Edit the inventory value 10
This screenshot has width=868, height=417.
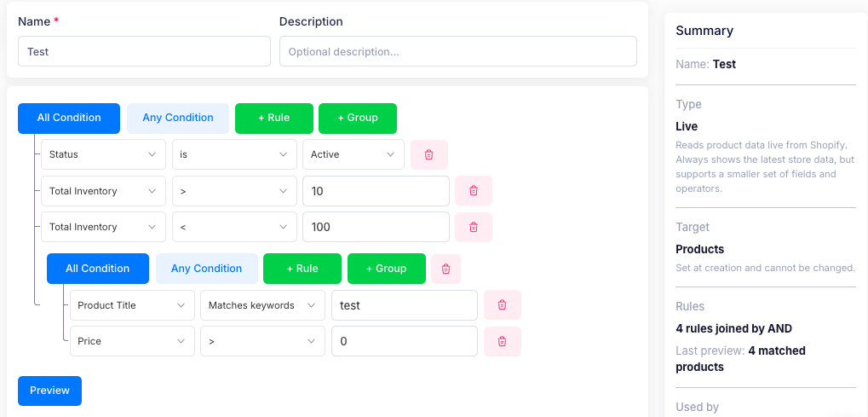click(x=376, y=191)
